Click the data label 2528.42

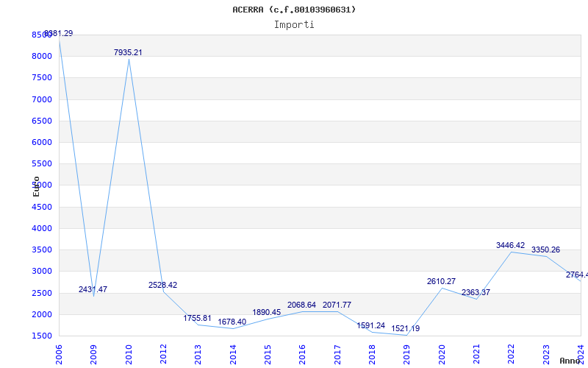click(162, 285)
